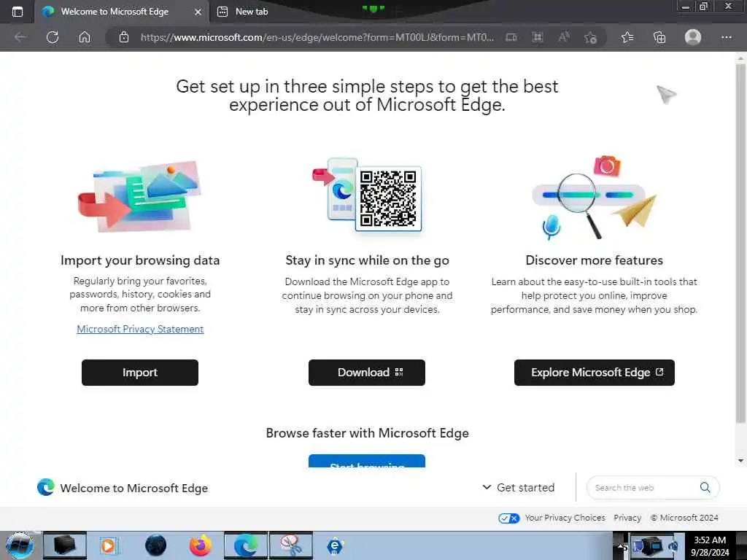Open the Microsoft Privacy Statement link

coord(140,329)
